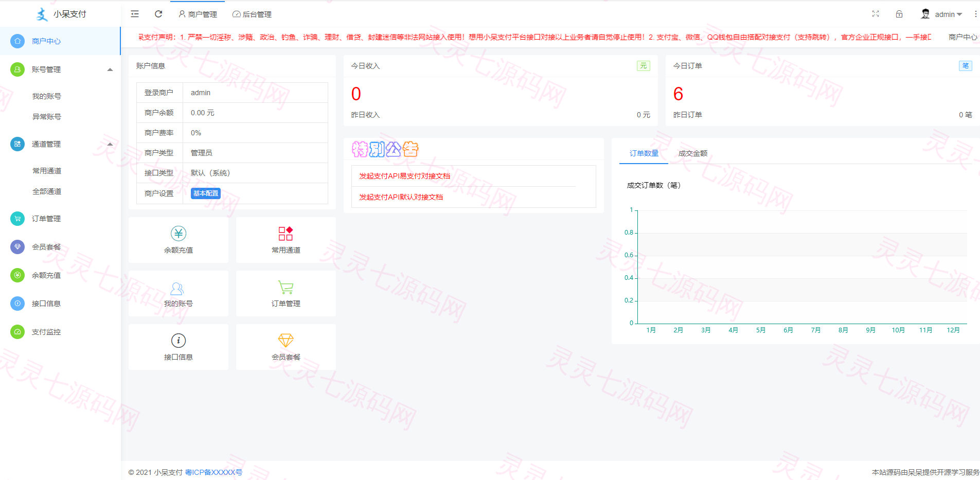Select the 订单数量 chart tab
This screenshot has height=480, width=980.
pos(644,153)
